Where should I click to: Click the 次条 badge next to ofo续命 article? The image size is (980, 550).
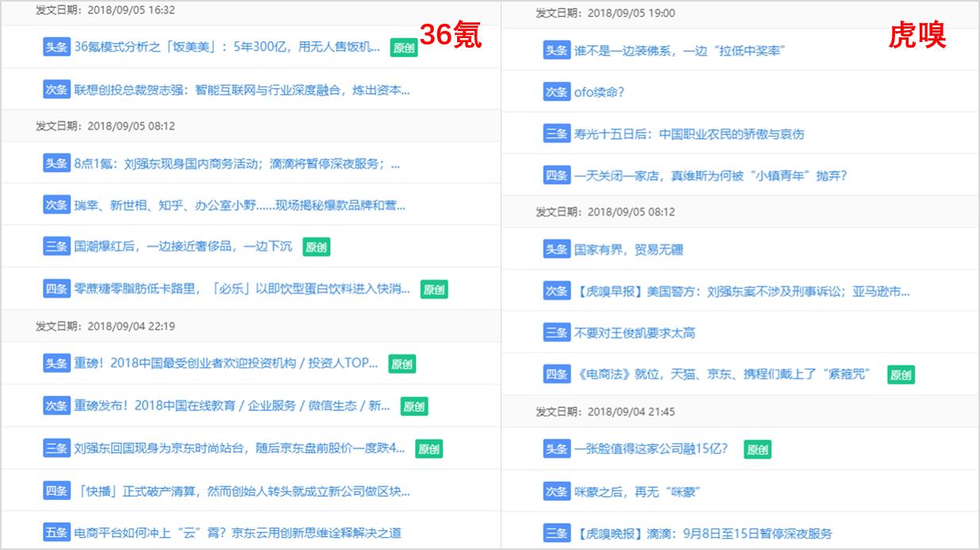pyautogui.click(x=555, y=91)
